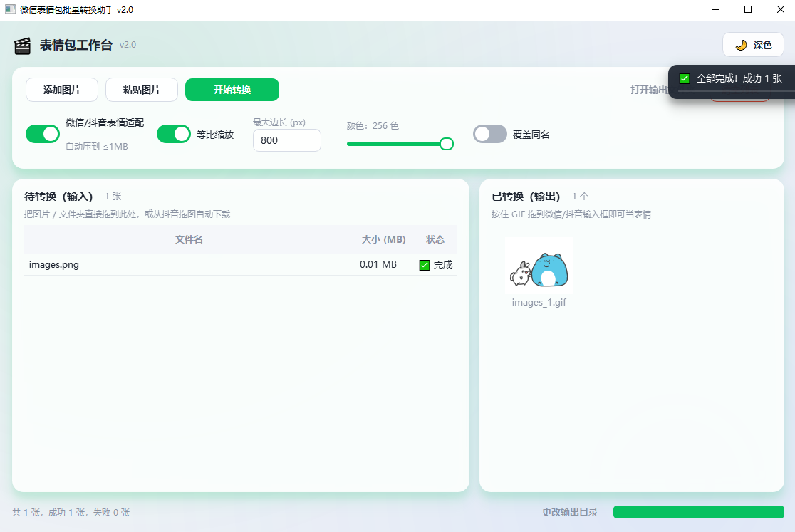Click the green progress bar at the bottom
The height and width of the screenshot is (532, 795).
(699, 512)
